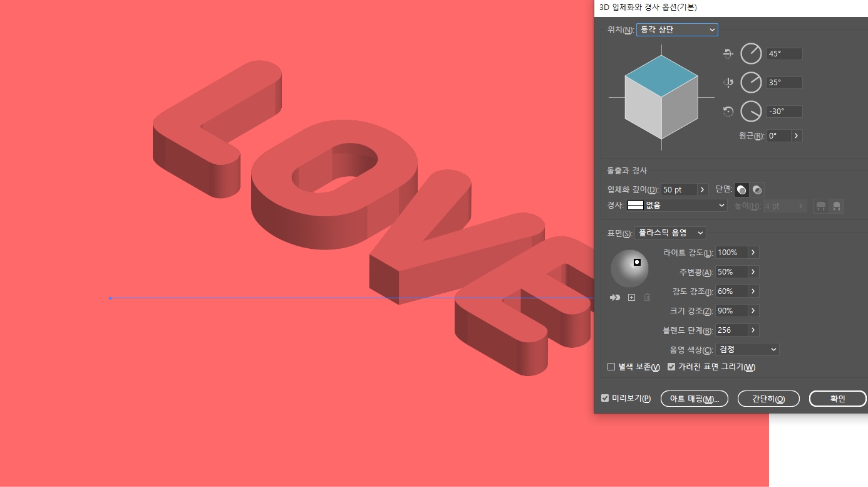Click the X-axis rotation field showing 45°

[784, 54]
